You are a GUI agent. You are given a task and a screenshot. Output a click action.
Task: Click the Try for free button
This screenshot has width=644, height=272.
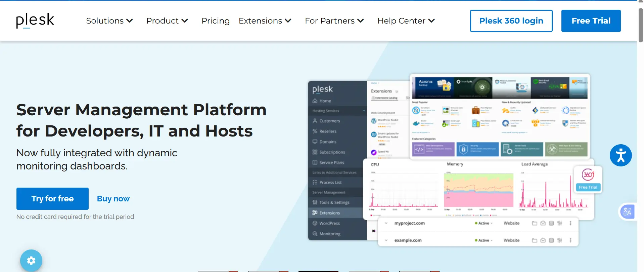[x=52, y=199]
